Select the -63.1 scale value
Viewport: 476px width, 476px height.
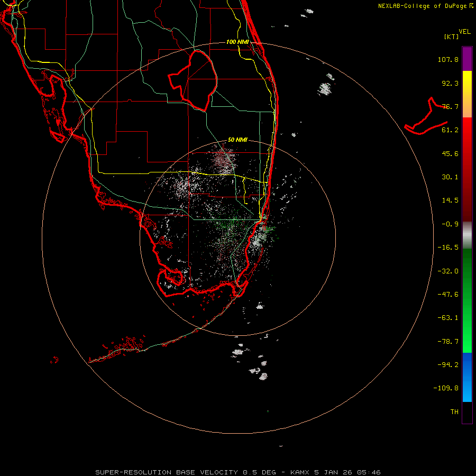[448, 318]
